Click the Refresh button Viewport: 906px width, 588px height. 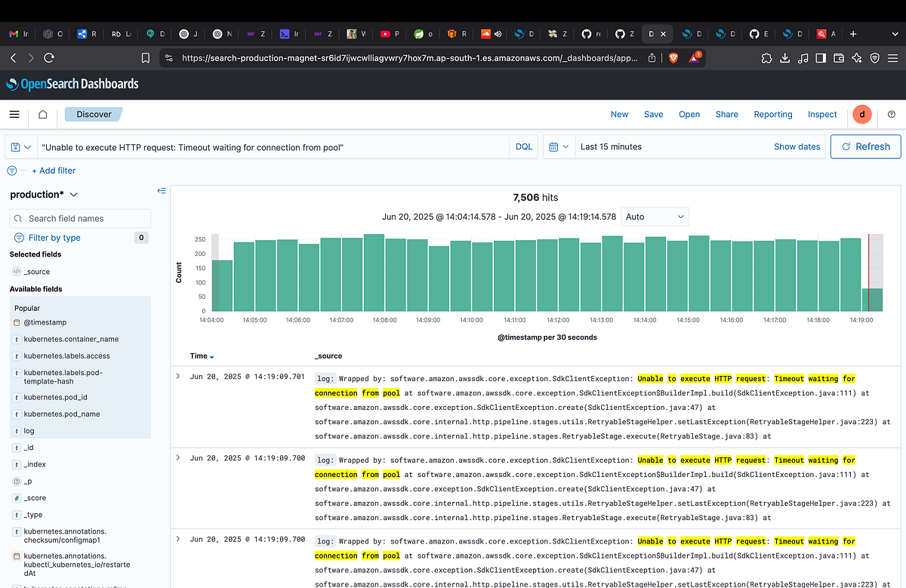(x=865, y=146)
